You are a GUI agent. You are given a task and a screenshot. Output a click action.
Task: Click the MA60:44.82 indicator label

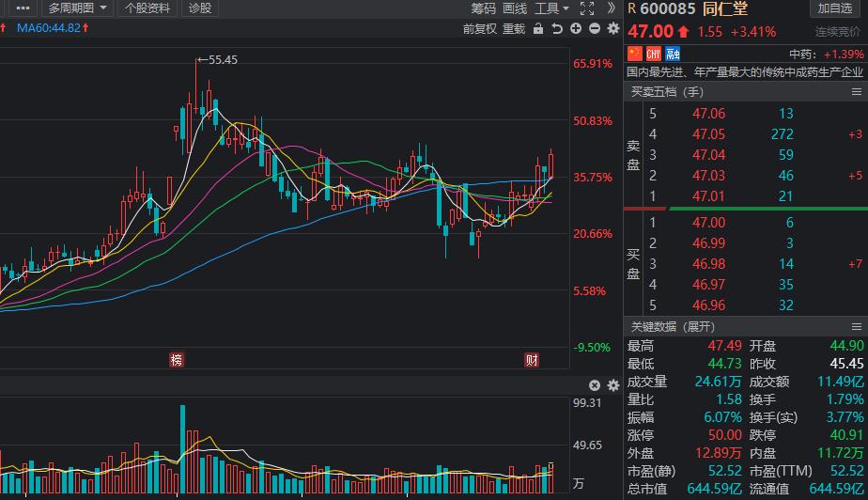pyautogui.click(x=49, y=27)
